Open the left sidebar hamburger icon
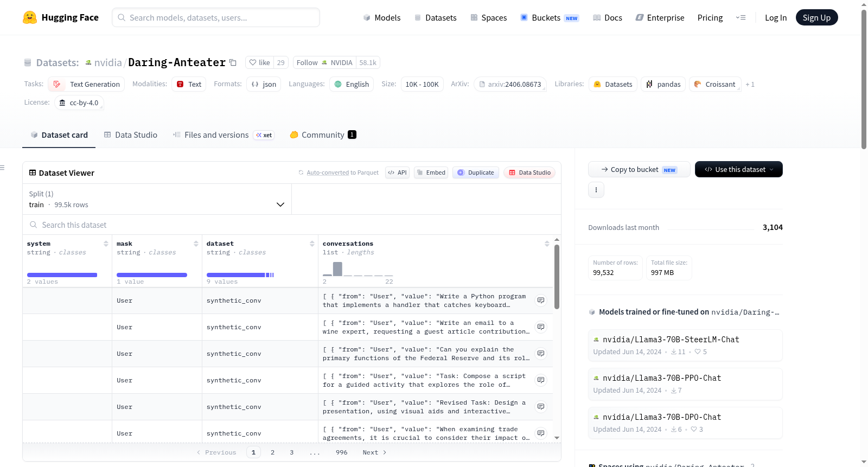The image size is (868, 467). click(2, 168)
